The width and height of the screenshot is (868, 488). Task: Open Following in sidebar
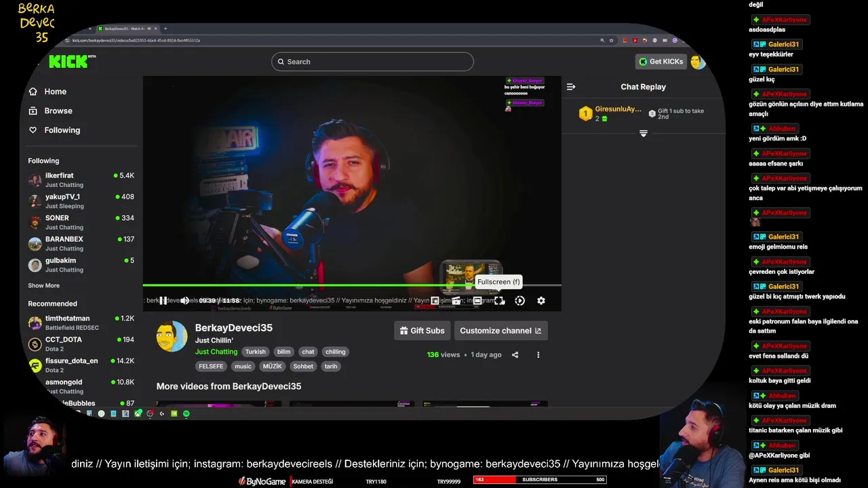pyautogui.click(x=62, y=130)
